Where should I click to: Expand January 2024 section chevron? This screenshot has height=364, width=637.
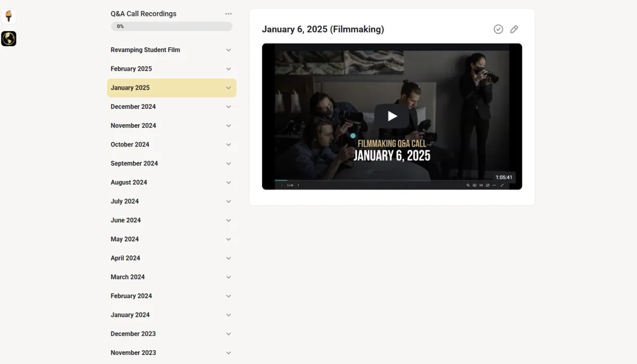[x=228, y=315]
